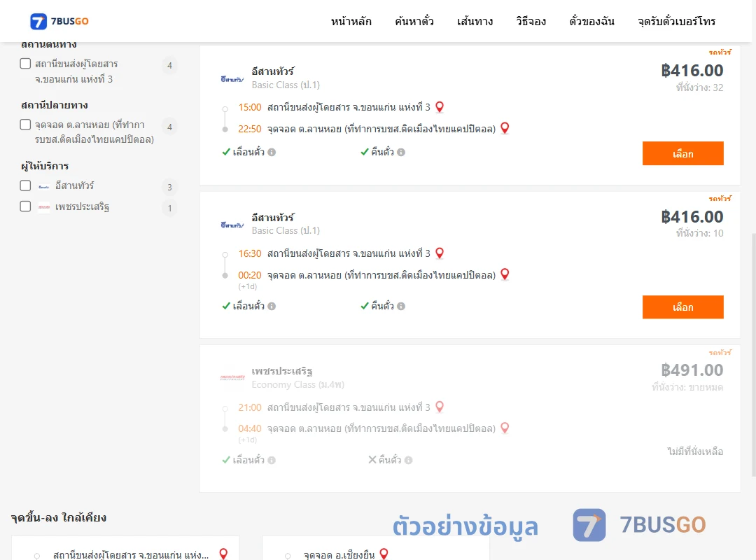The height and width of the screenshot is (560, 756).
Task: Tick origin station ขอนแก่น แห่งที่ 3 checkbox
Action: pyautogui.click(x=26, y=64)
